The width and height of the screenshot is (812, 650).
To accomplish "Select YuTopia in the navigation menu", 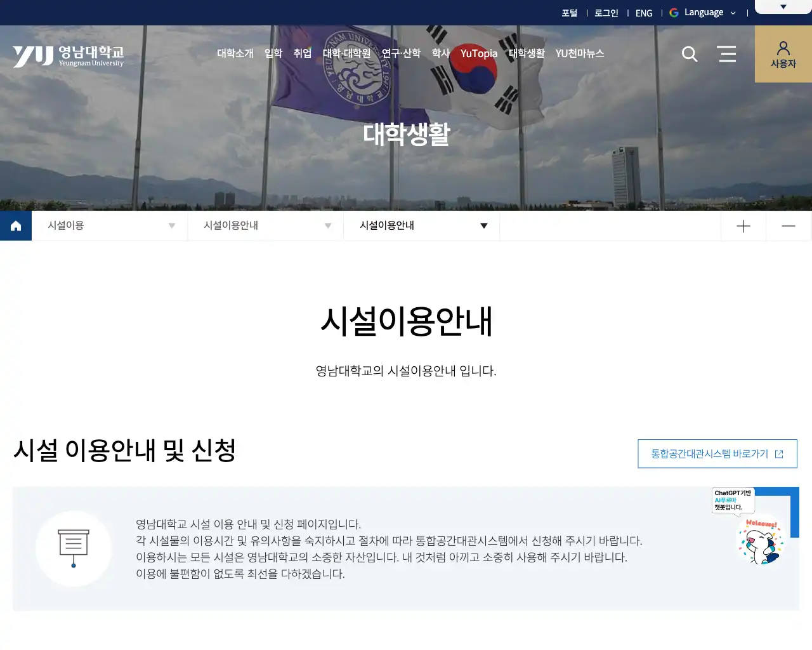I will (478, 54).
